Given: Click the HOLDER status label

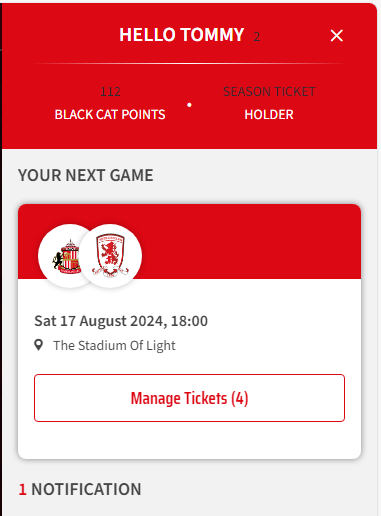Looking at the screenshot, I should tap(269, 115).
